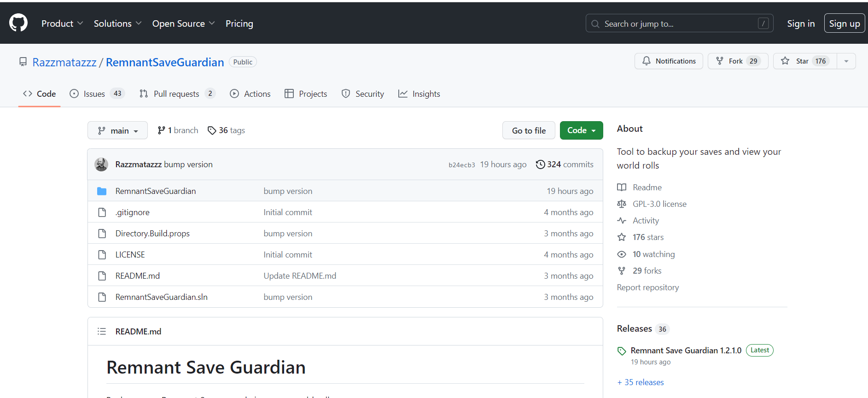
Task: Switch to the Insights tab
Action: 419,94
